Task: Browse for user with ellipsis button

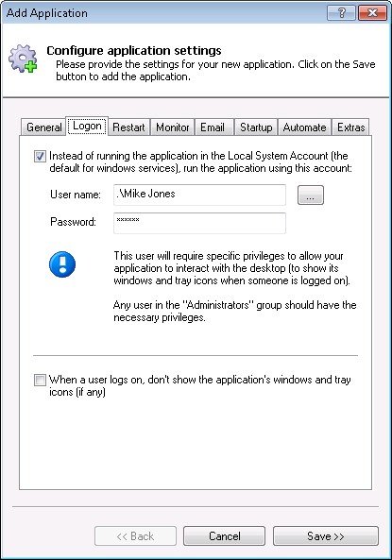Action: tap(311, 195)
